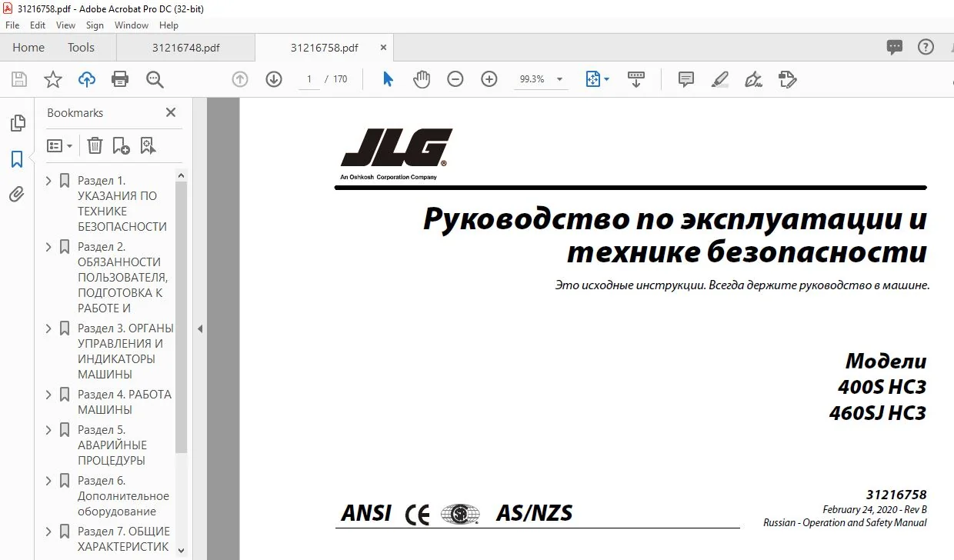Click model text 400S HC3
This screenshot has width=954, height=560.
click(882, 386)
